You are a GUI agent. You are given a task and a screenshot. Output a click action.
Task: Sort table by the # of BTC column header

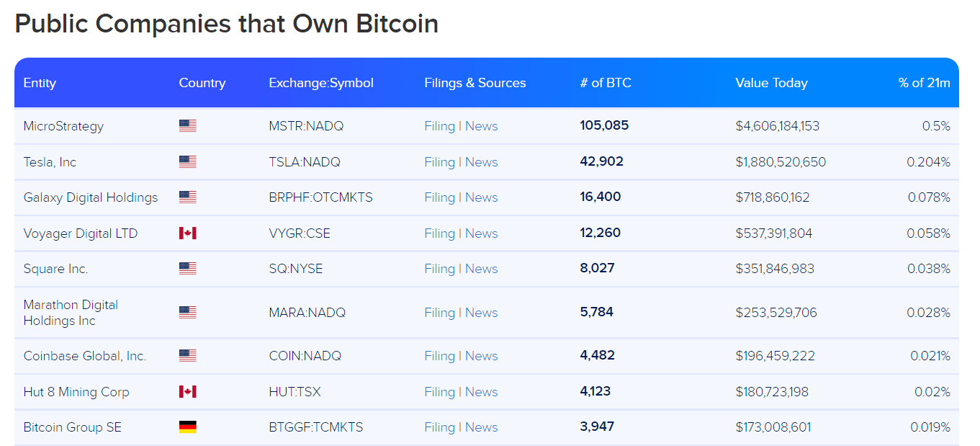tap(606, 83)
